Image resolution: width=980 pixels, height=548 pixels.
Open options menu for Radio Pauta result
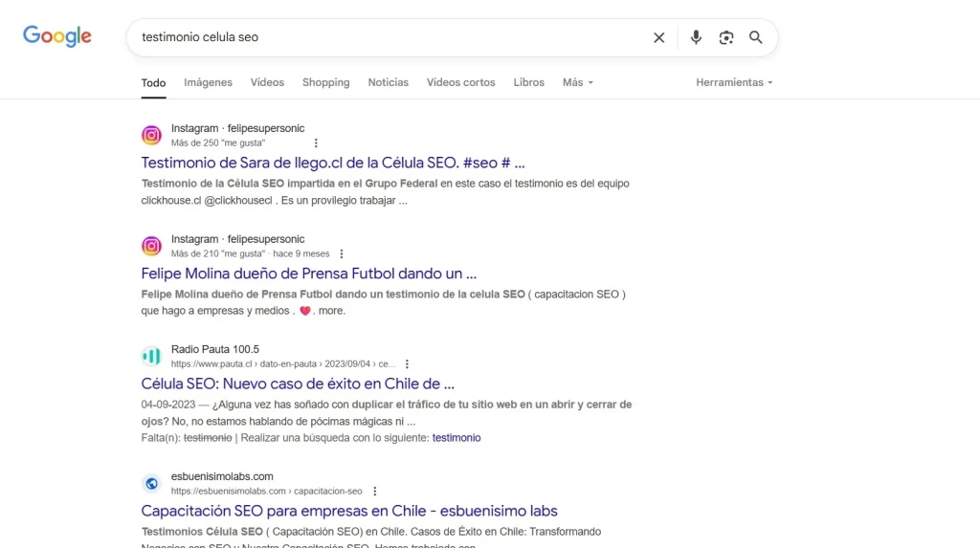pos(407,363)
